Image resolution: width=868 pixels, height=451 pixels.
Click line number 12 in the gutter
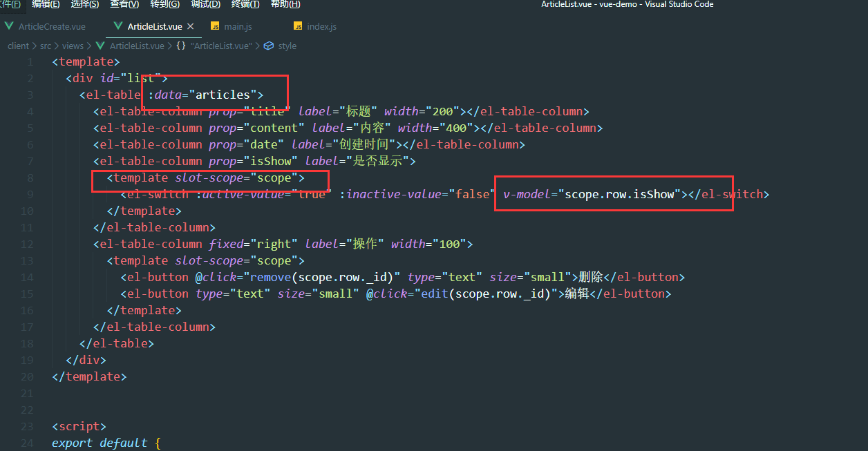[x=27, y=244]
